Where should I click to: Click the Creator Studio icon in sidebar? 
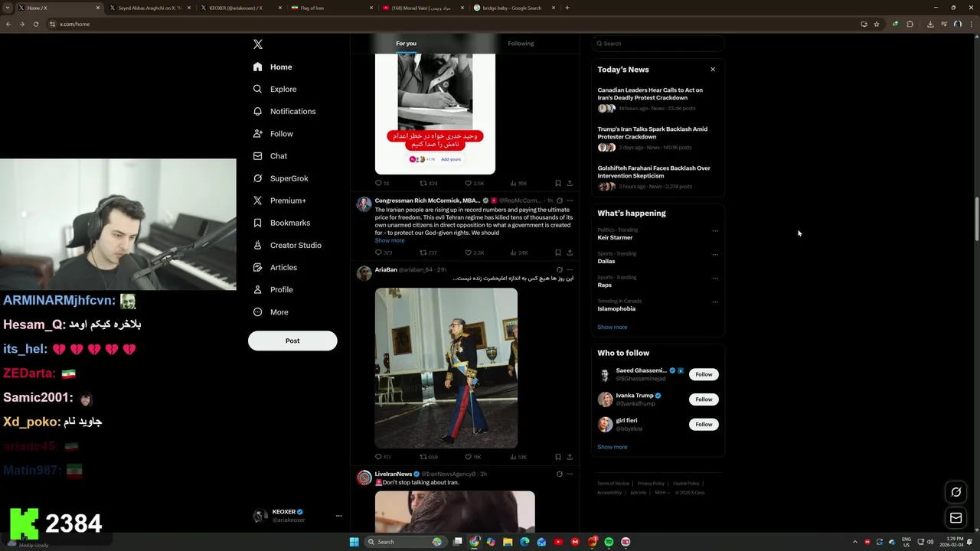257,245
